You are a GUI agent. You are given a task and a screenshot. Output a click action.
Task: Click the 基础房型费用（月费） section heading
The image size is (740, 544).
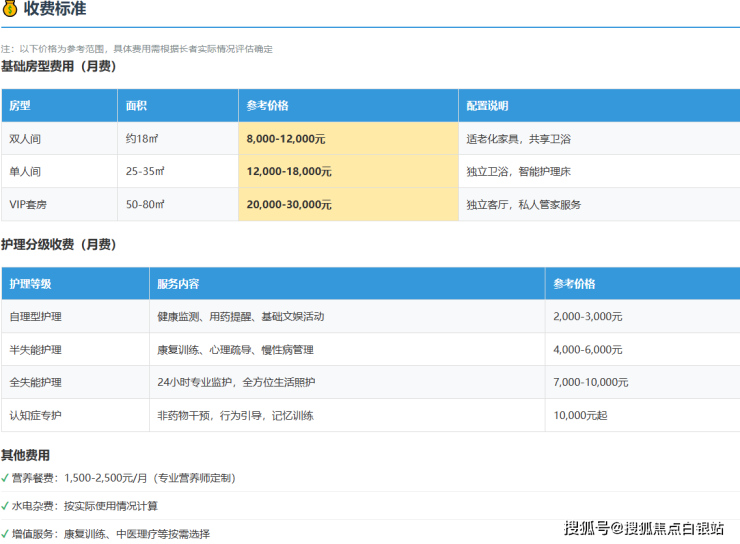click(58, 67)
